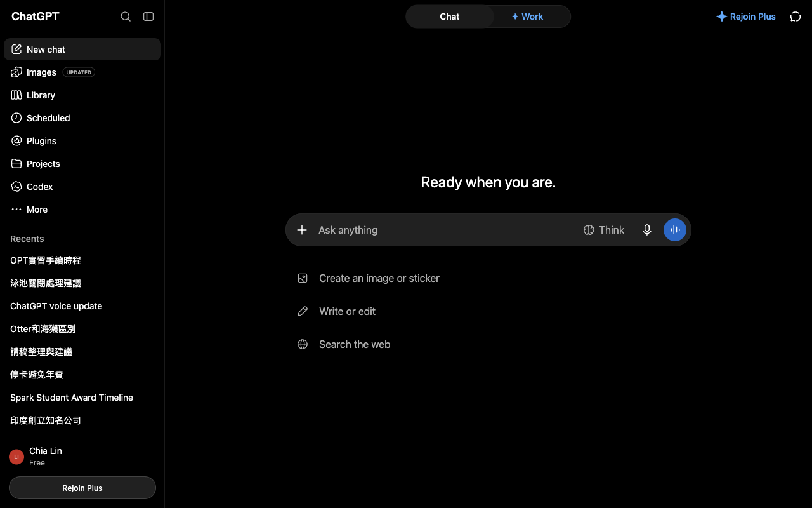812x508 pixels.
Task: Click the pencil icon beside Write or edit
Action: (x=303, y=311)
